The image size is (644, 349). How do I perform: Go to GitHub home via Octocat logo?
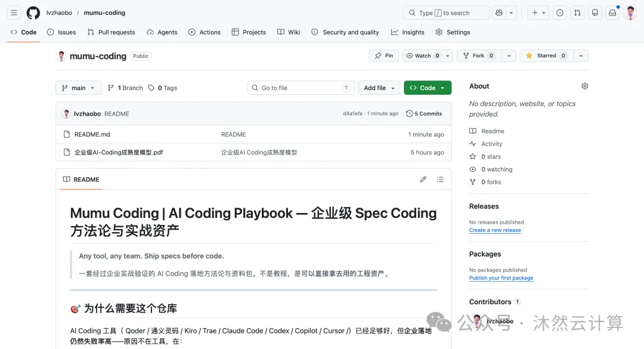click(33, 13)
